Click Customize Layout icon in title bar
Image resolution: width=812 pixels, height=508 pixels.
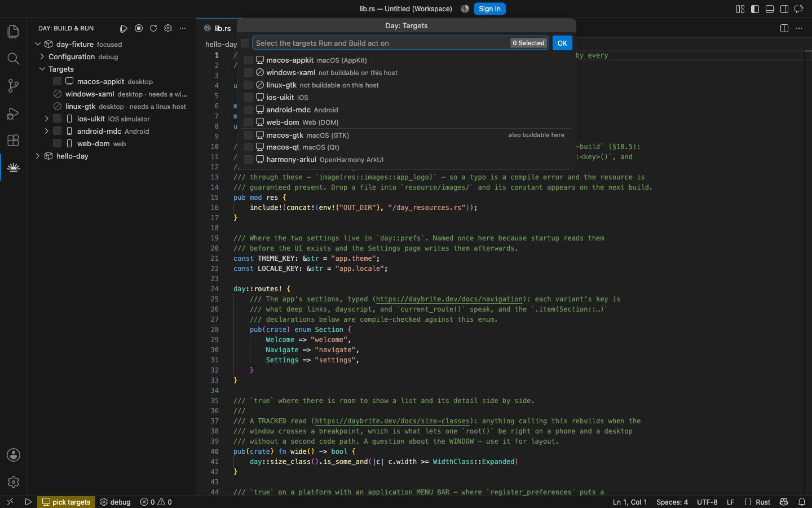tap(740, 9)
